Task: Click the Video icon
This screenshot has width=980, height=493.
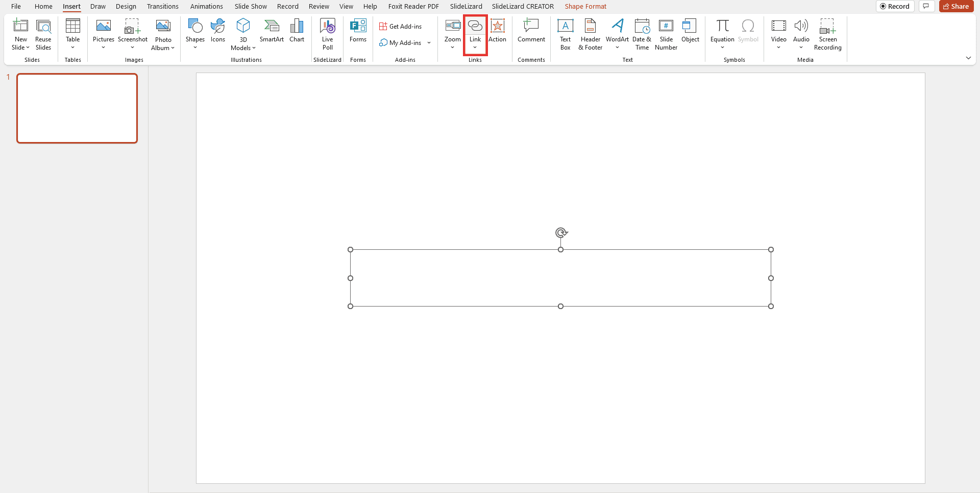Action: click(779, 26)
